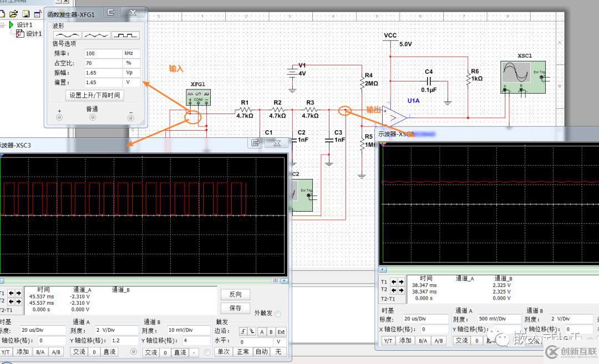Image resolution: width=599 pixels, height=364 pixels.
Task: Select the Channel A radio button in XSC3
Action: coord(133,351)
